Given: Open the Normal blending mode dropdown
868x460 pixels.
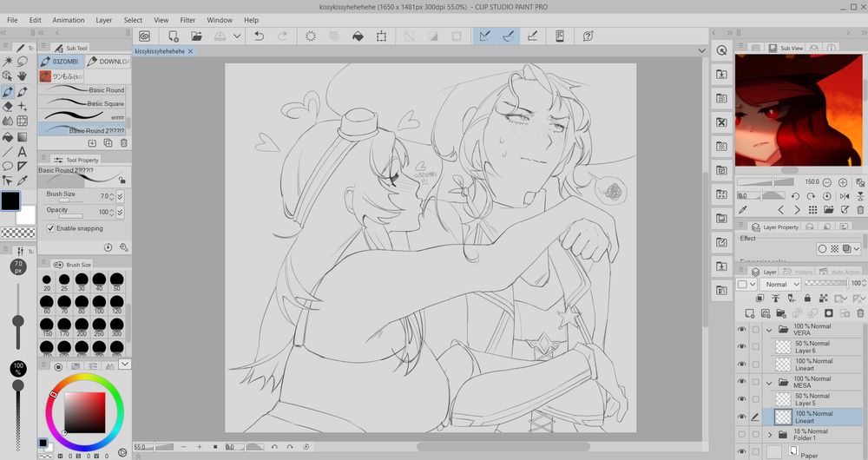Looking at the screenshot, I should (x=780, y=284).
